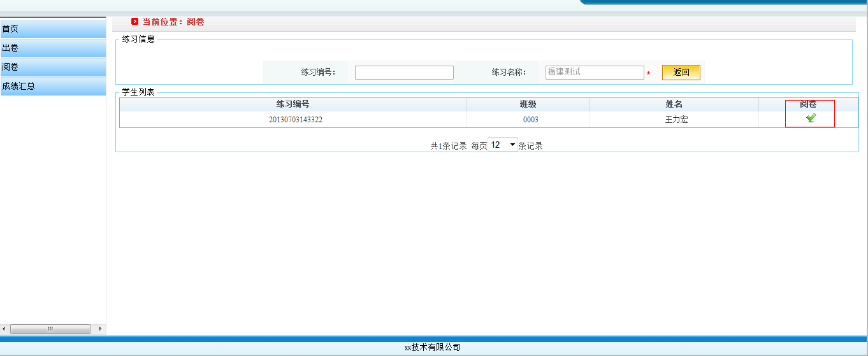Click the 阅卷 column header
The width and height of the screenshot is (868, 356).
pyautogui.click(x=808, y=104)
